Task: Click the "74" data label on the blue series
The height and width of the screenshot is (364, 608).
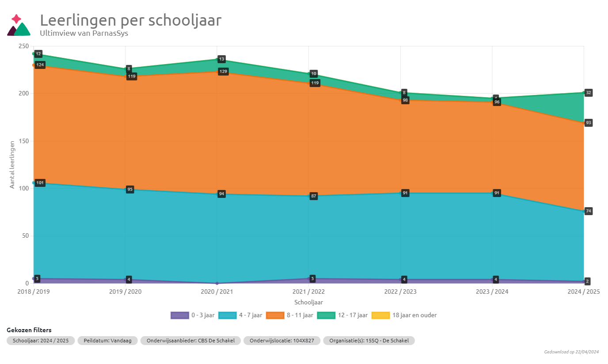Action: click(588, 211)
